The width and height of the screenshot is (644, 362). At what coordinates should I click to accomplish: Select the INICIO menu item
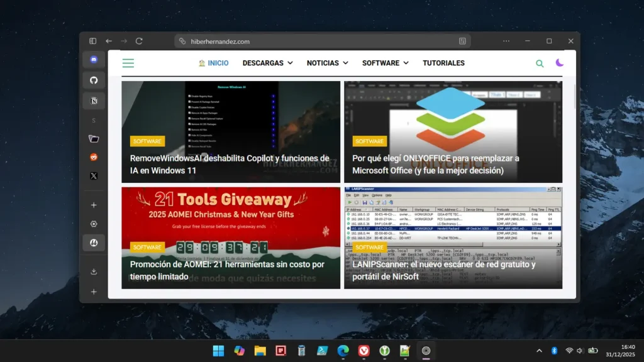(x=214, y=63)
